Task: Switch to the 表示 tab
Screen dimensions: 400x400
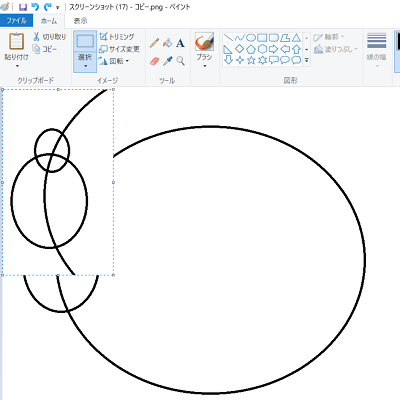Action: pyautogui.click(x=80, y=21)
